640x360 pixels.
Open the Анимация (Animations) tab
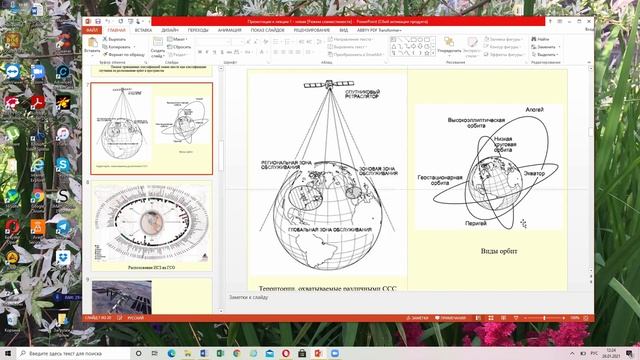229,30
